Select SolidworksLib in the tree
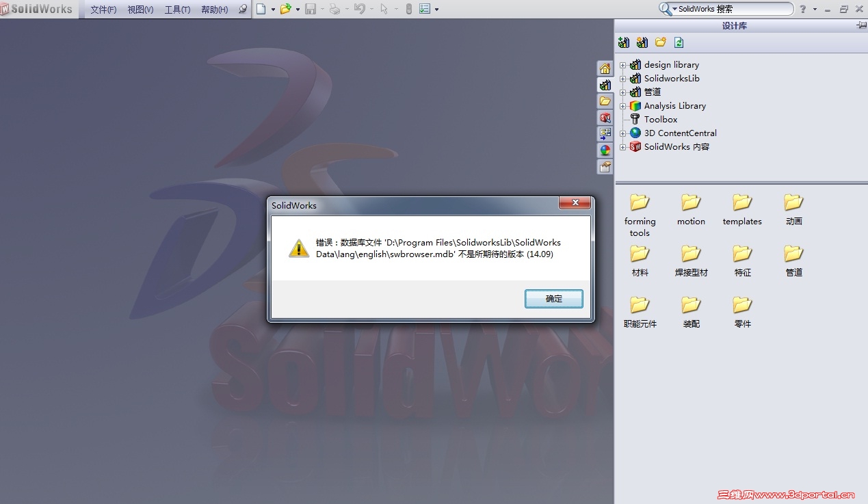Viewport: 868px width, 504px height. click(671, 79)
